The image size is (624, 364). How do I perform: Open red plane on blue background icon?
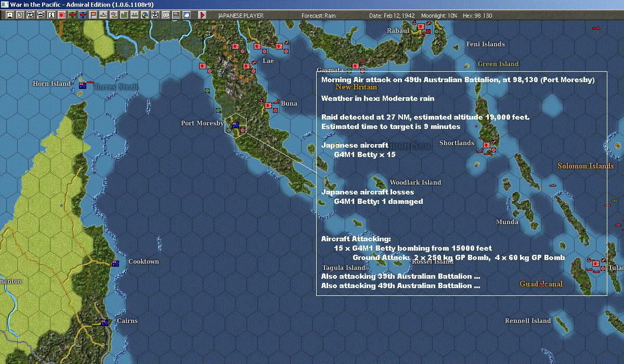point(83,15)
